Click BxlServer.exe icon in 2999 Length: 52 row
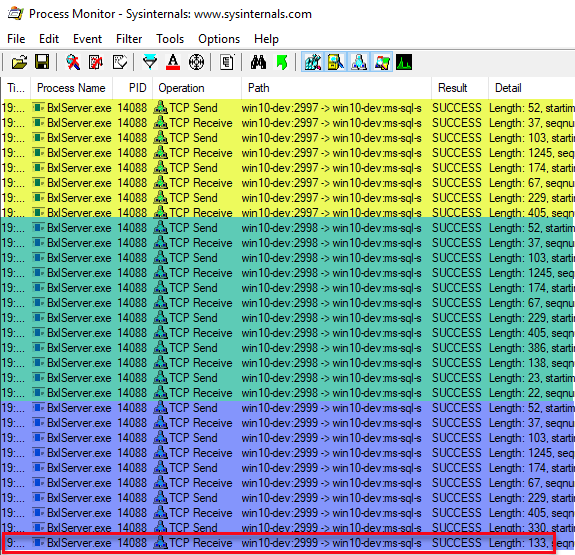Viewport: 575px width, 555px height. click(39, 408)
